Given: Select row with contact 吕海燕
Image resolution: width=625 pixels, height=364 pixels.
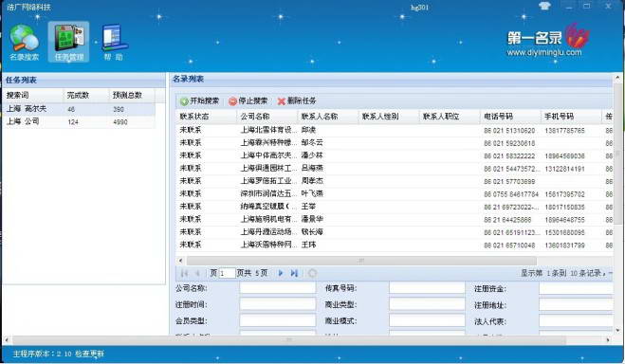Looking at the screenshot, I should (395, 168).
